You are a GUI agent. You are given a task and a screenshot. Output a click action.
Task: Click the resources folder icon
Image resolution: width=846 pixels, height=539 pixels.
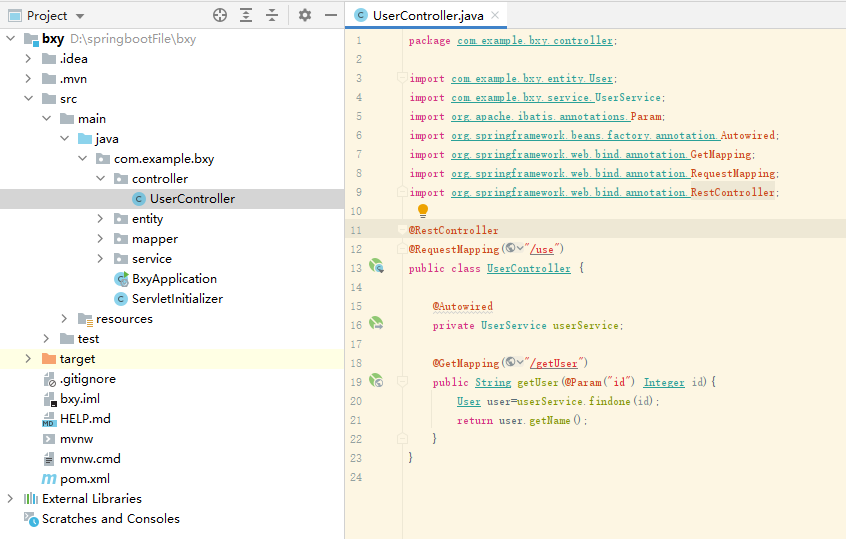click(85, 319)
